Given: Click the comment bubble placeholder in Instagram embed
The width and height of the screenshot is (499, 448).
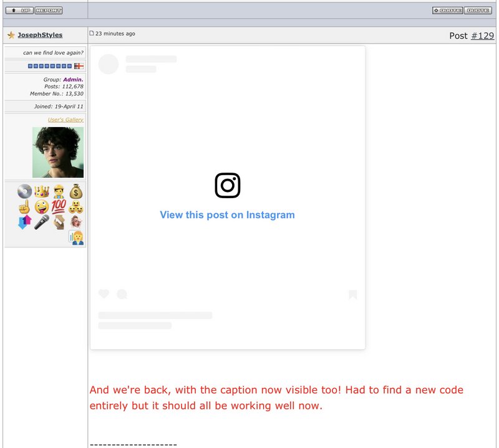Looking at the screenshot, I should [x=122, y=295].
